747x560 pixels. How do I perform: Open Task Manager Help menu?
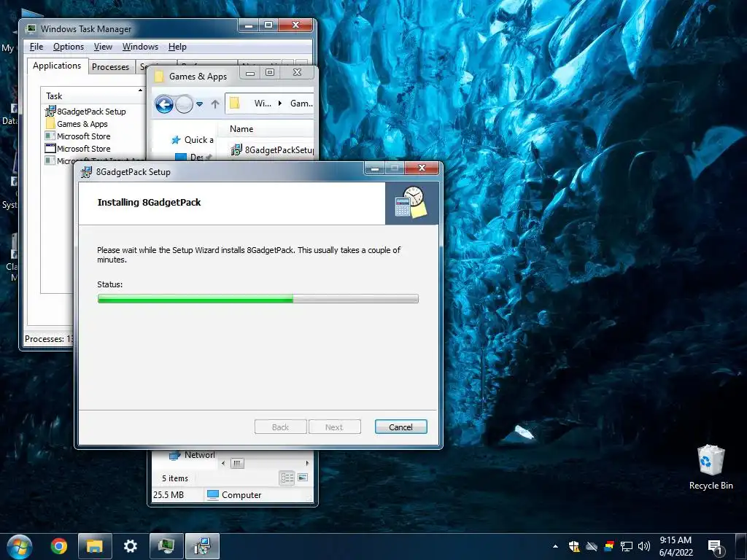point(177,47)
